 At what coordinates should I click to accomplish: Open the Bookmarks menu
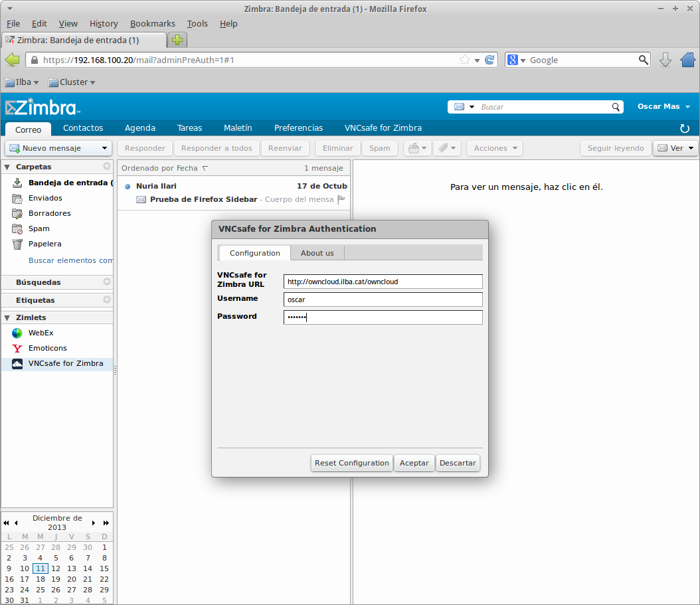(152, 24)
